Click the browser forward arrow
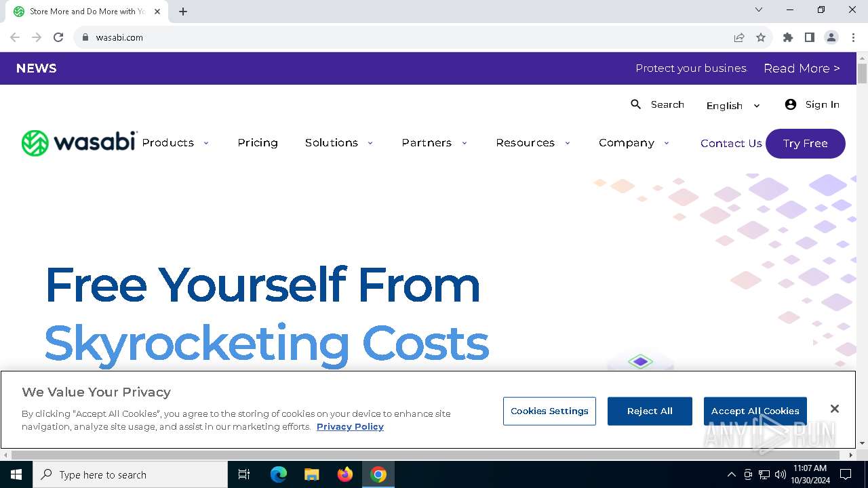The width and height of the screenshot is (868, 488). tap(37, 37)
